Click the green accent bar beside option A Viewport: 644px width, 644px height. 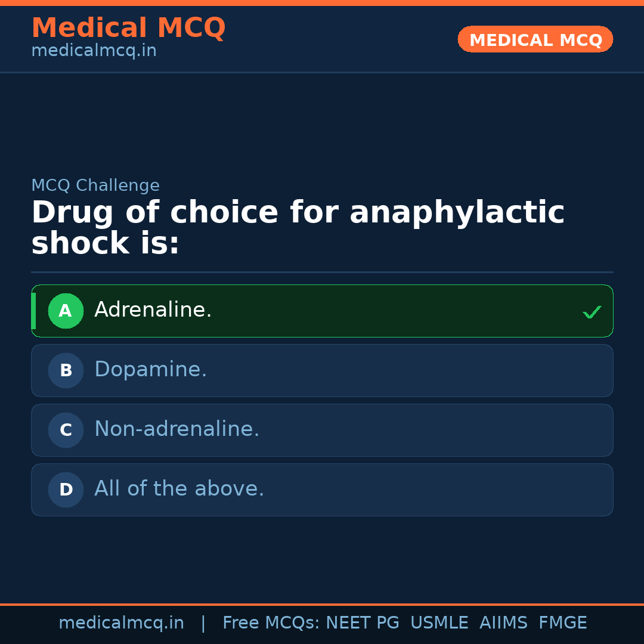(33, 311)
